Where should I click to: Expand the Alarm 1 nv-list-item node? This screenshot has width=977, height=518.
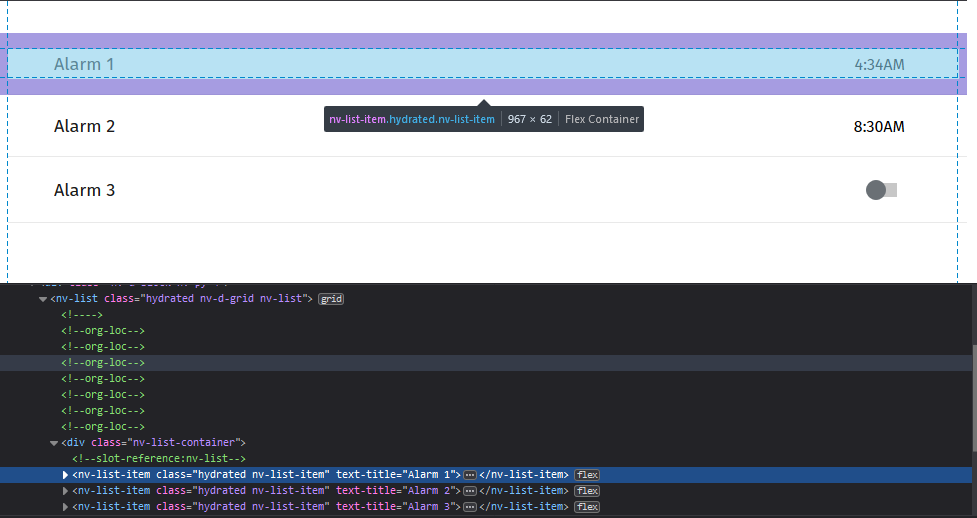pos(65,475)
